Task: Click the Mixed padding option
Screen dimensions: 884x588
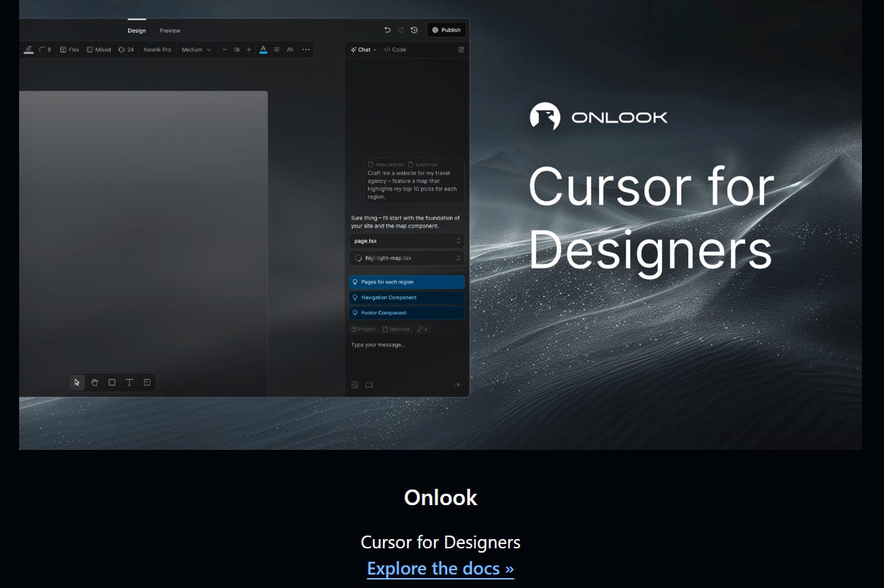Action: (x=99, y=50)
